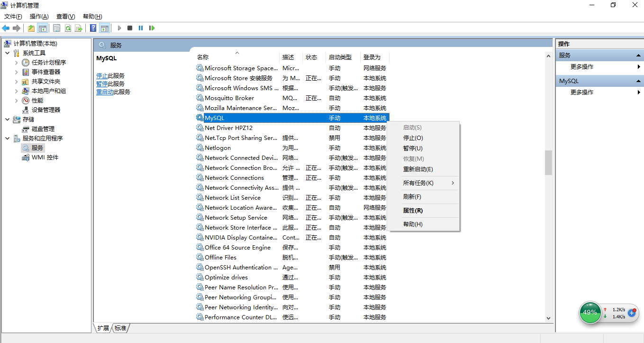Choose 暂停(U) in the context menu
The image size is (644, 343).
pos(423,148)
